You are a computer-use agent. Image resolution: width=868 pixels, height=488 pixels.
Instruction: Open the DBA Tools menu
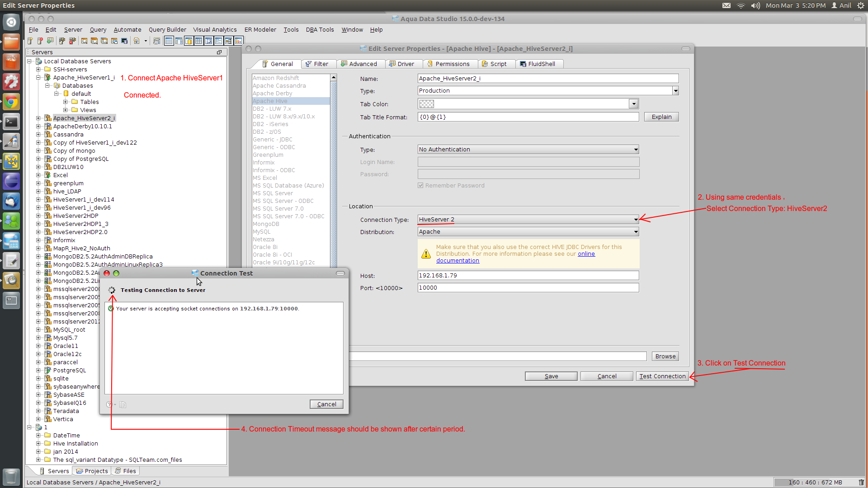pos(320,29)
